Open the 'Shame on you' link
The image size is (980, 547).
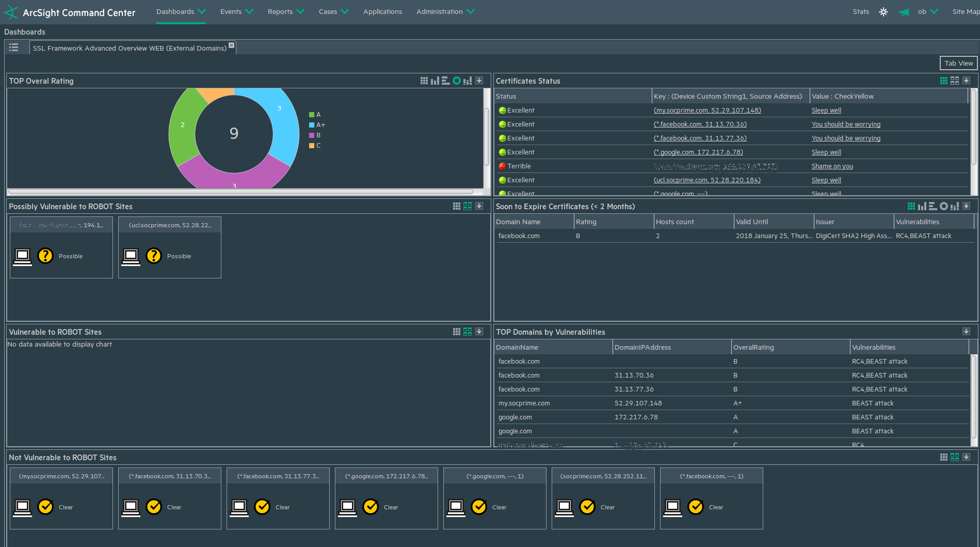832,166
